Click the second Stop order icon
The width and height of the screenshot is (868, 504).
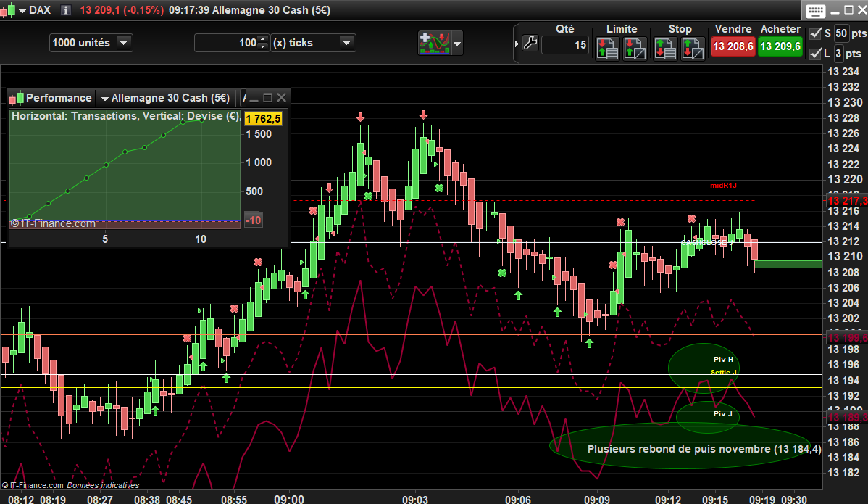point(692,48)
